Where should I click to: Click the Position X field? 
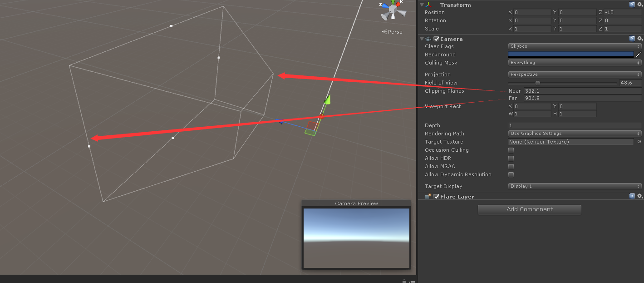(x=532, y=12)
